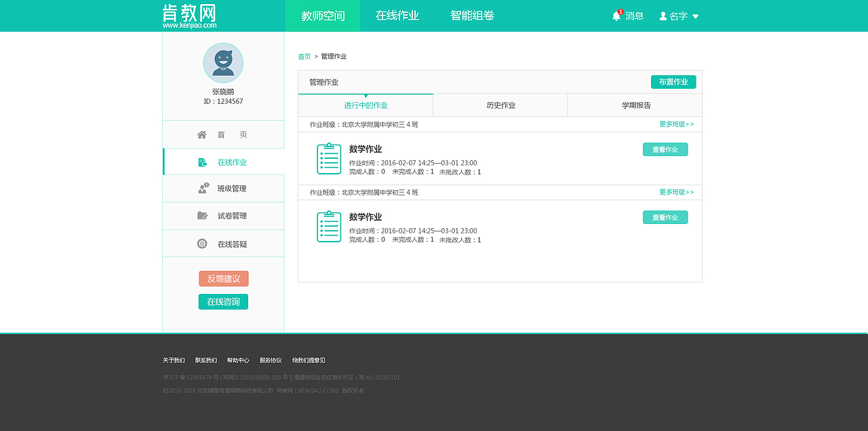Open 在线答疑 in the sidebar menu
The width and height of the screenshot is (868, 431).
(223, 244)
